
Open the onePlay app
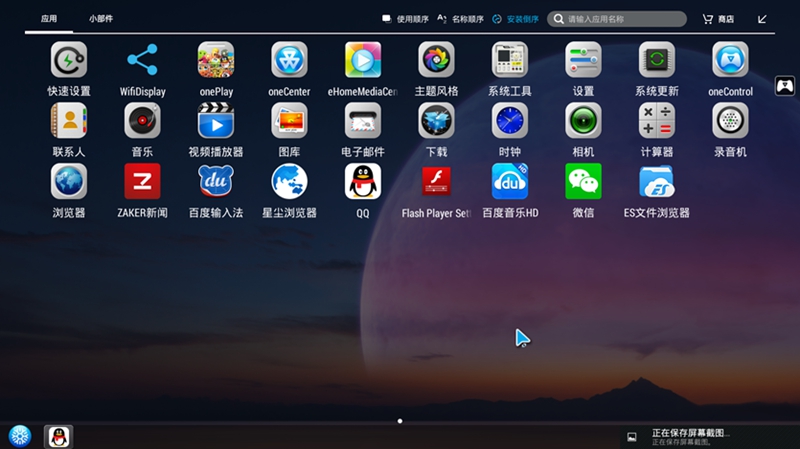pyautogui.click(x=216, y=60)
